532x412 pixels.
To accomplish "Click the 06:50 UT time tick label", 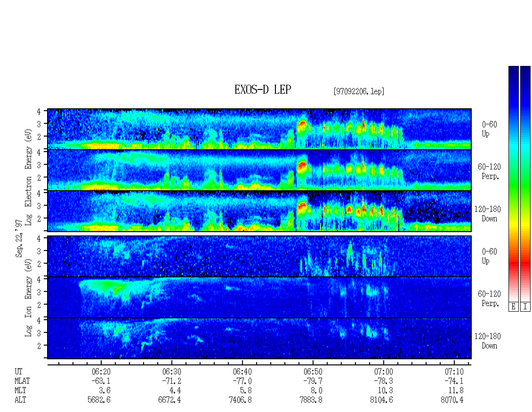I will click(x=313, y=372).
